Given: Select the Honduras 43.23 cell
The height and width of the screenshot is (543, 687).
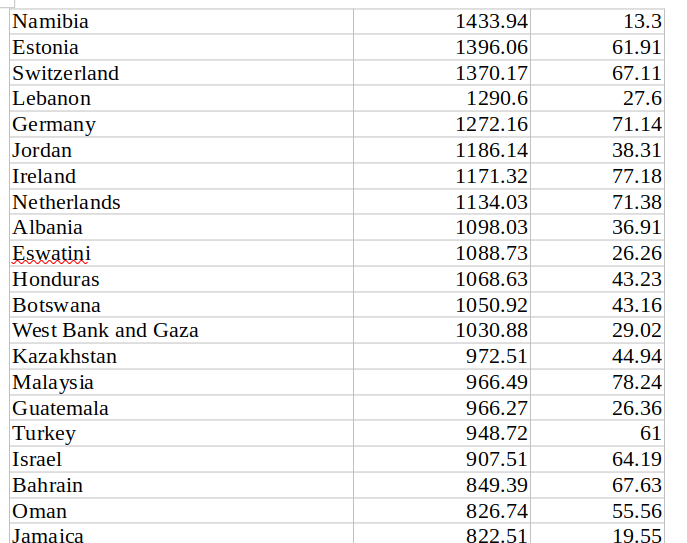Looking at the screenshot, I should [597, 279].
